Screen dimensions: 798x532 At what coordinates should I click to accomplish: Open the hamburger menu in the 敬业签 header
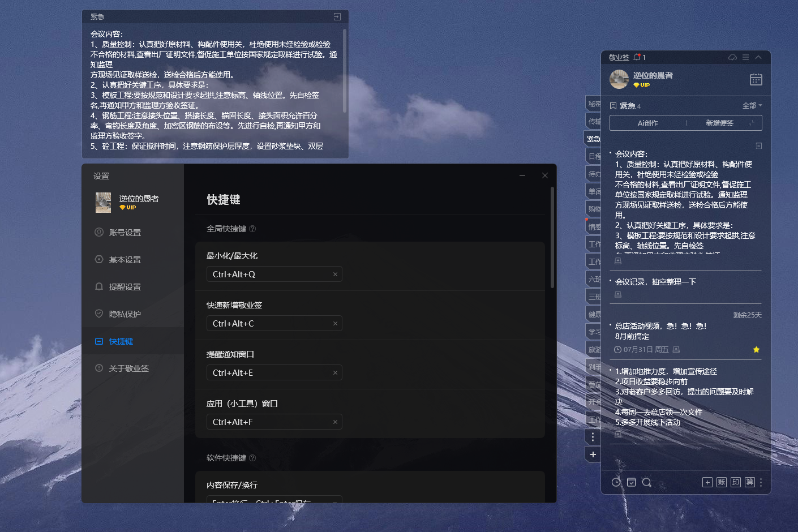pos(746,57)
